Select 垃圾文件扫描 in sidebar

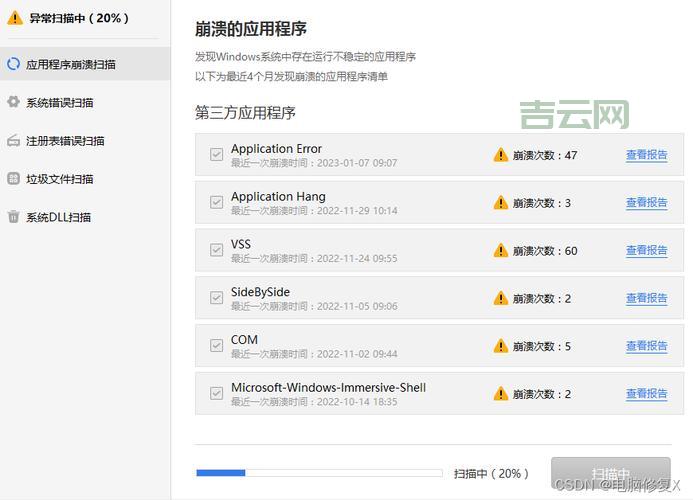coord(85,179)
